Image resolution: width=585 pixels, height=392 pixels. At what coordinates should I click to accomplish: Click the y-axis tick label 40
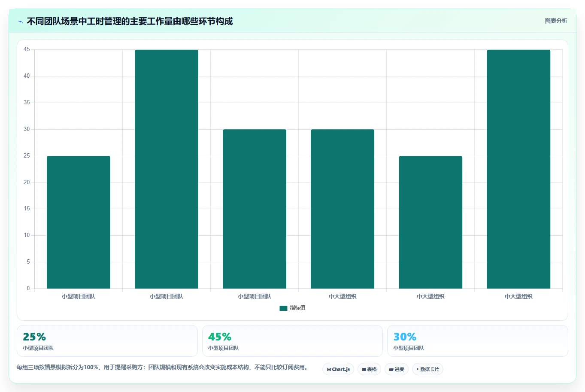coord(27,76)
